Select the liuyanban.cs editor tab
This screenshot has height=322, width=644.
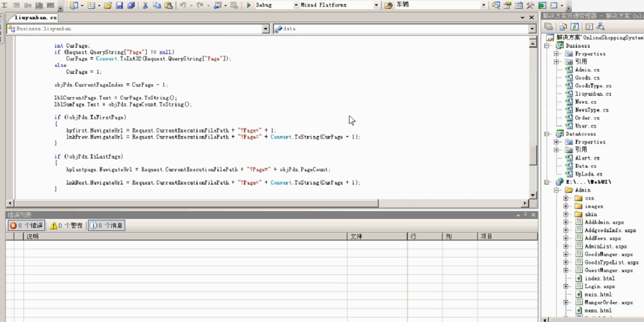click(x=35, y=18)
